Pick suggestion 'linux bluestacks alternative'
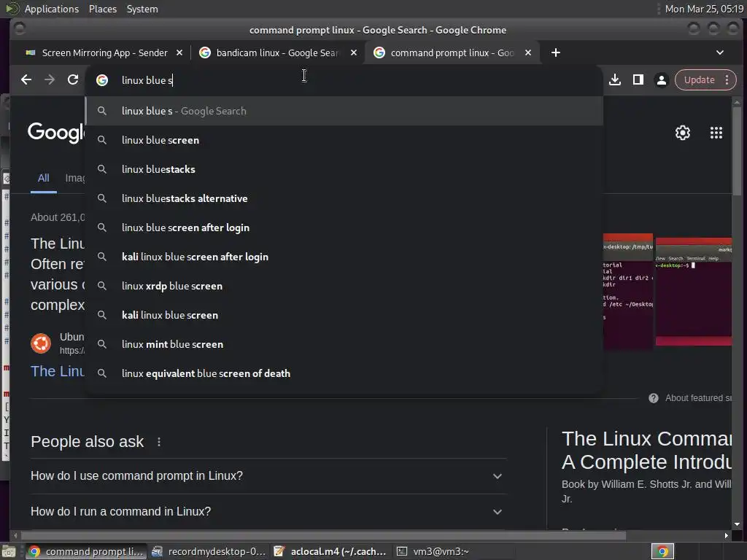This screenshot has width=747, height=560. (x=344, y=198)
